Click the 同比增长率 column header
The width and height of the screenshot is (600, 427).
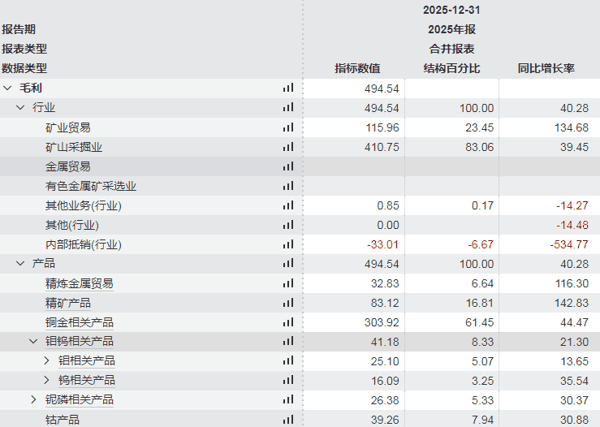point(545,69)
